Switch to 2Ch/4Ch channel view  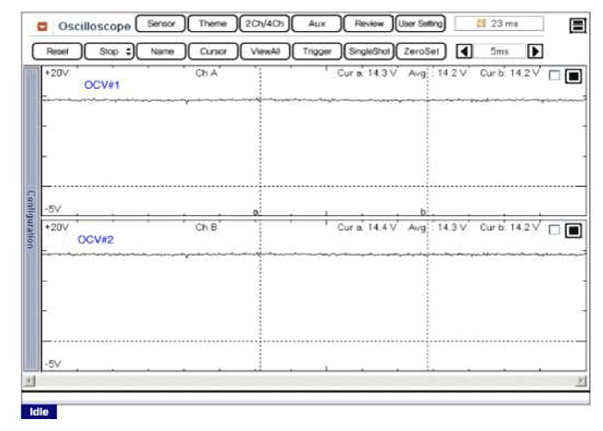(x=265, y=23)
